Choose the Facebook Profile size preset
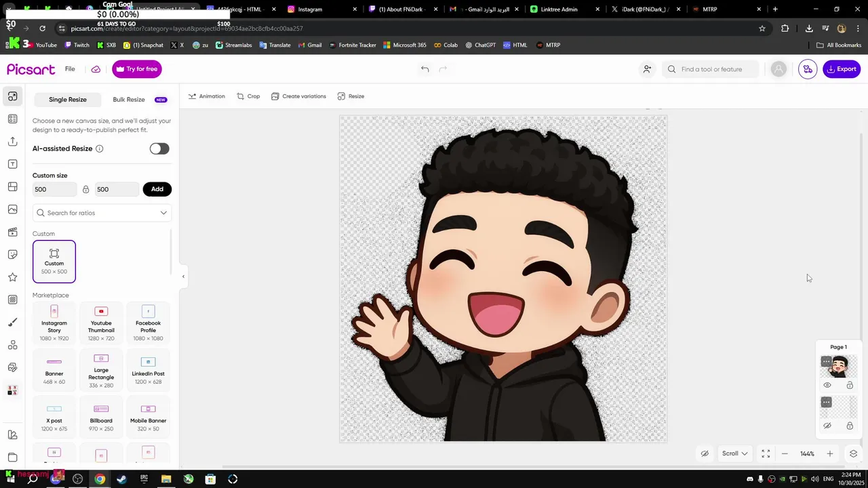 [x=148, y=323]
